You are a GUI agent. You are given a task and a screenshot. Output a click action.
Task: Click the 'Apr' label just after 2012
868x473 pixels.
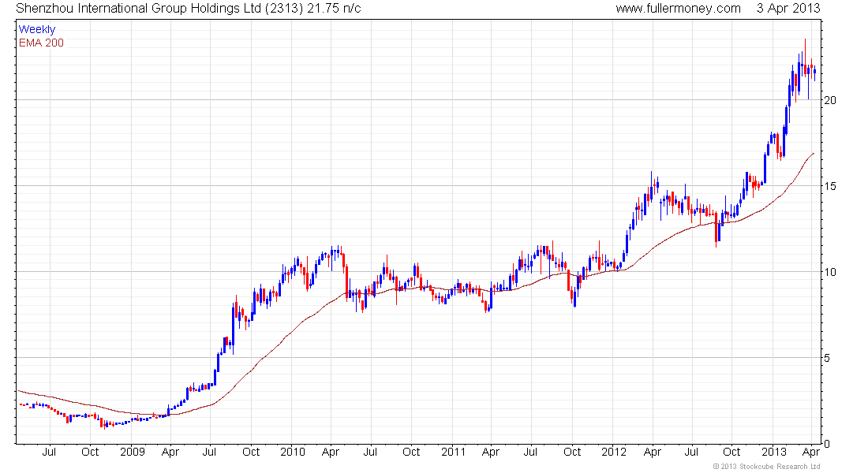click(x=653, y=452)
